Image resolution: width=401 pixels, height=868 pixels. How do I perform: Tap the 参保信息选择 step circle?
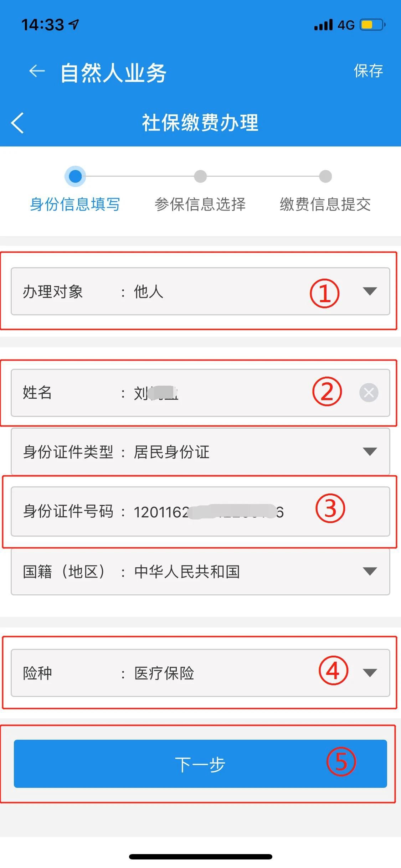[x=200, y=176]
